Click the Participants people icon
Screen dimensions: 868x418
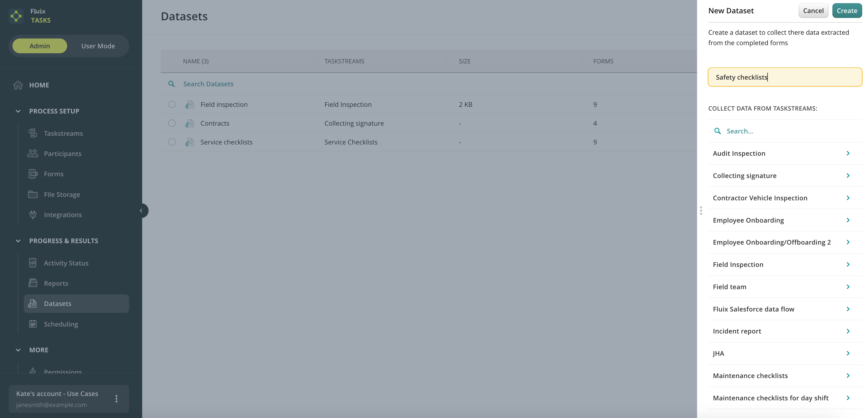coord(33,154)
